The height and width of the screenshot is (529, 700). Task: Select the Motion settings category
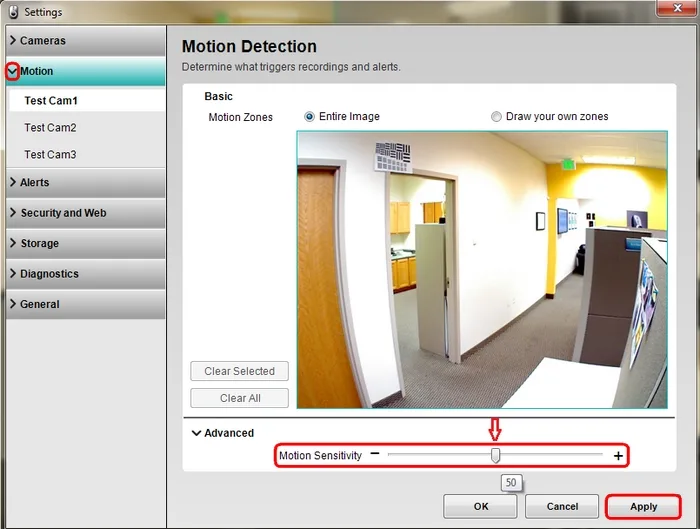pyautogui.click(x=86, y=71)
